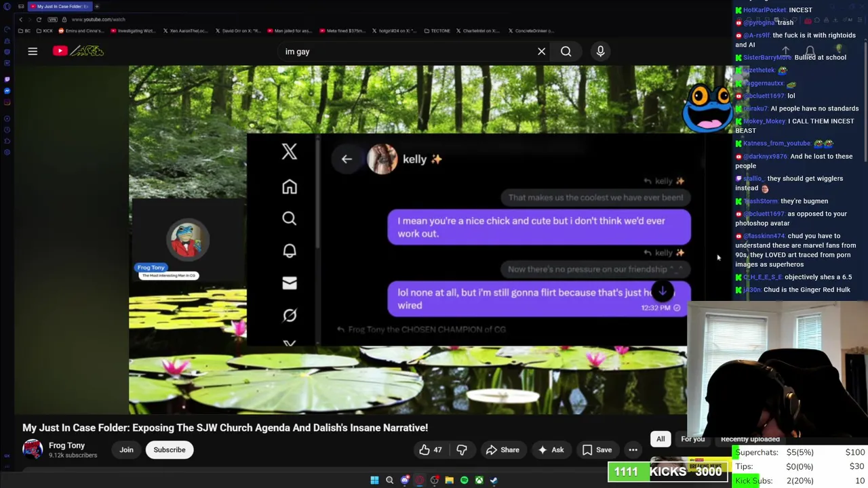Like the video with thumbs up
Screen dimensions: 868x488
pyautogui.click(x=430, y=450)
